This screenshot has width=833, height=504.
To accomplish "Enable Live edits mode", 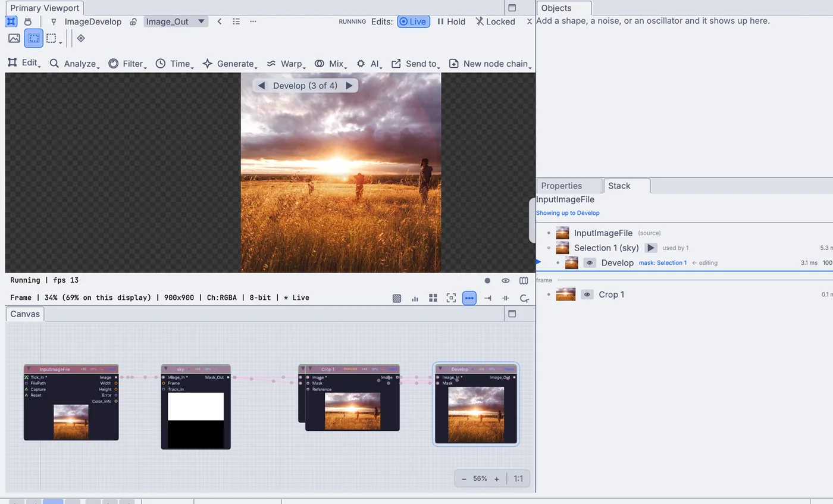I will point(414,21).
